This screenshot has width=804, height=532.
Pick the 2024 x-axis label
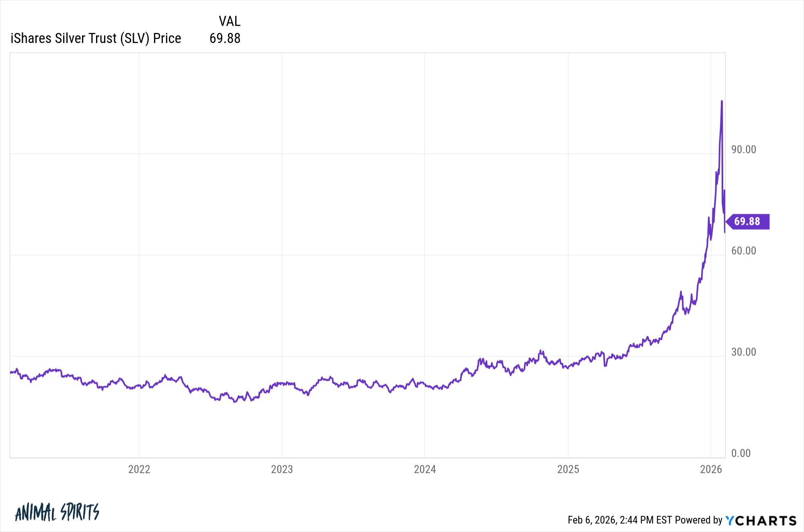pyautogui.click(x=425, y=469)
